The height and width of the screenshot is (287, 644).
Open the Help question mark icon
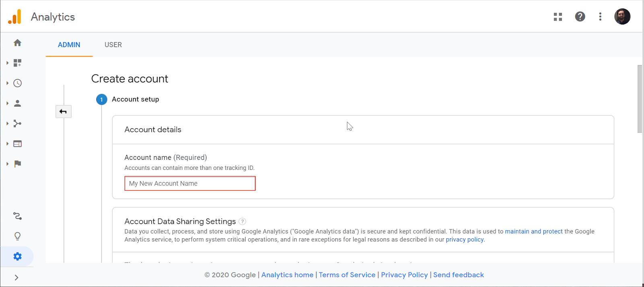(x=580, y=17)
